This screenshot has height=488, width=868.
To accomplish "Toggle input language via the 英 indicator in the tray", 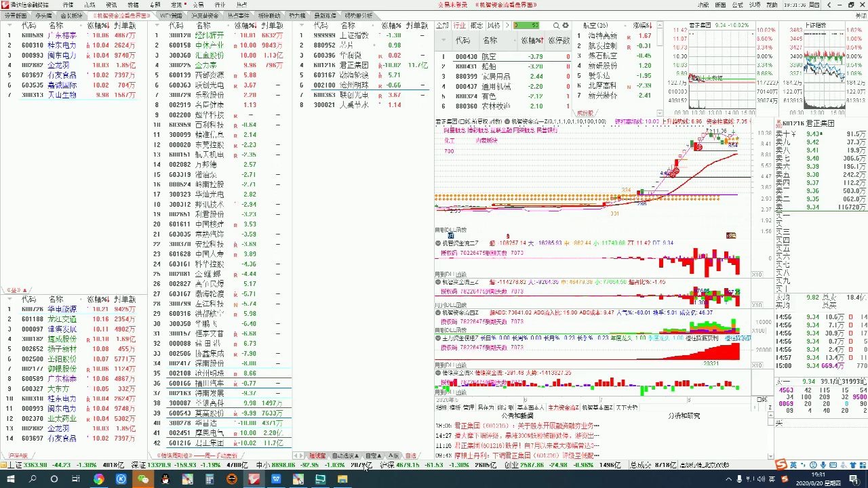I will click(772, 479).
